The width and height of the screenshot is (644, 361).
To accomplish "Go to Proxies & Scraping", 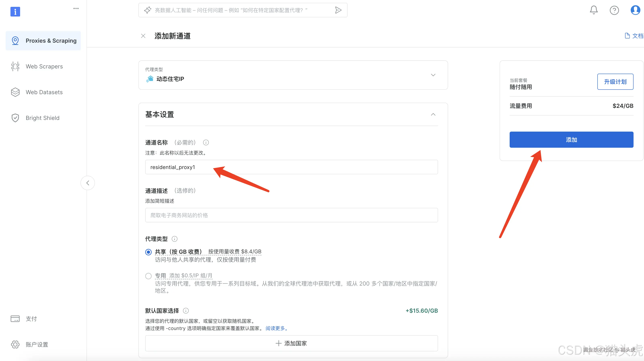I will [51, 40].
